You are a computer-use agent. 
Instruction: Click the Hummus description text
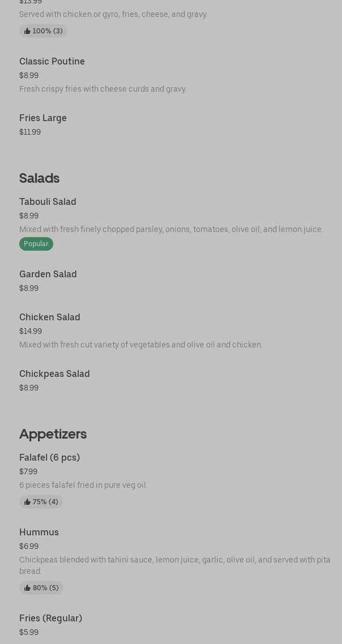pyautogui.click(x=174, y=565)
